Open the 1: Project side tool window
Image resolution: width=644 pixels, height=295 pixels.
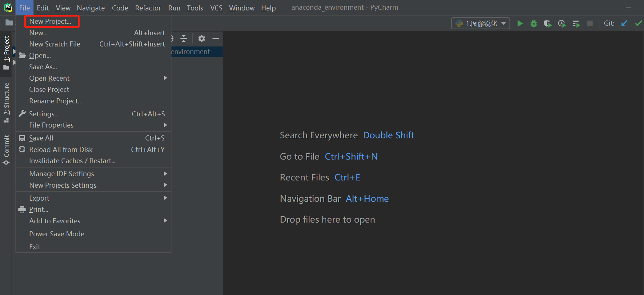tap(6, 53)
